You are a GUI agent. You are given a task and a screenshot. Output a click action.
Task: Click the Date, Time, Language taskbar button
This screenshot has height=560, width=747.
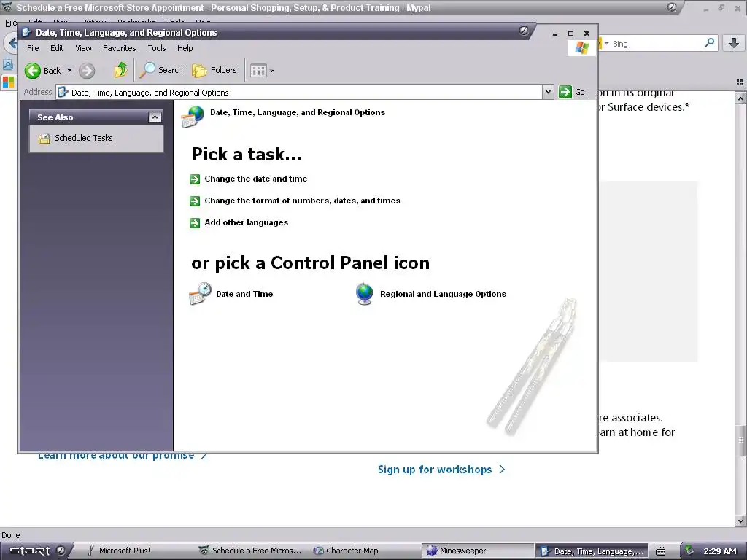(x=591, y=551)
